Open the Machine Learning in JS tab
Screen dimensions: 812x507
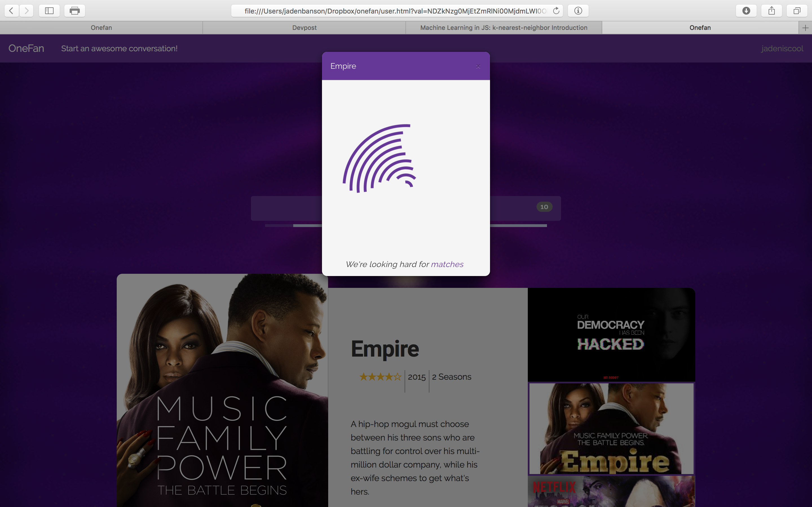[503, 28]
